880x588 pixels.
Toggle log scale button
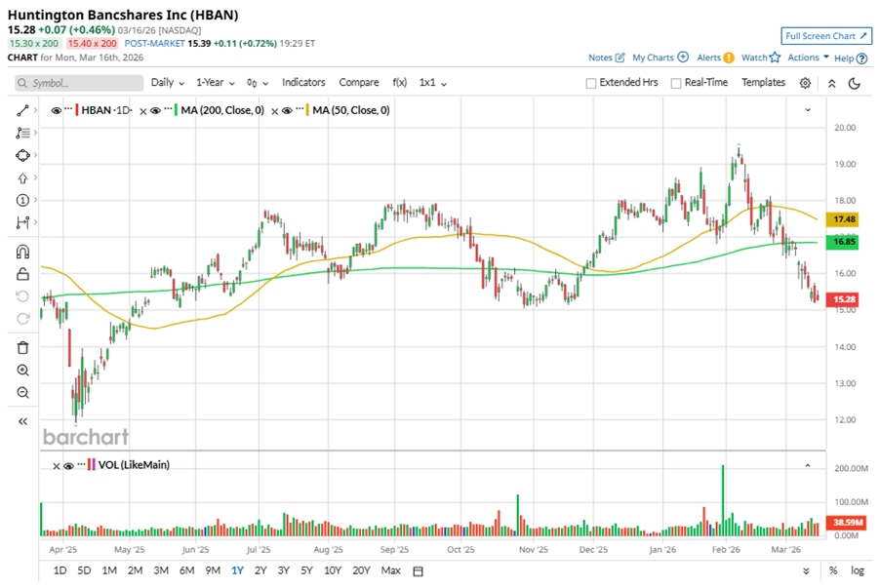click(857, 570)
